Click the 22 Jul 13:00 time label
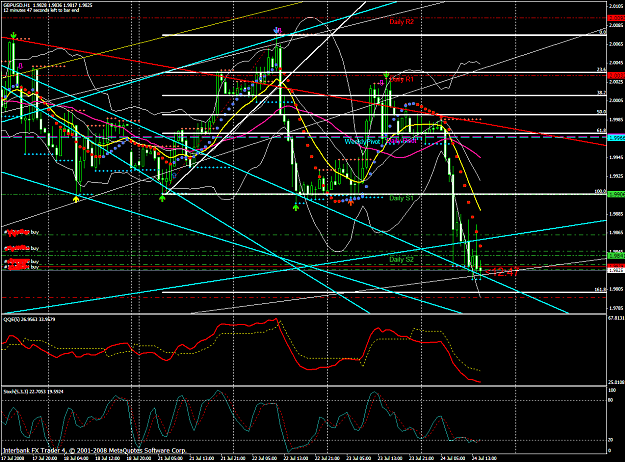This screenshot has height=462, width=625. 296,458
